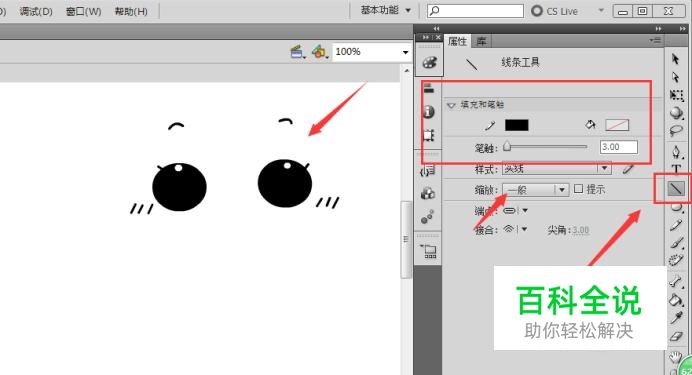
Task: Click the black stroke color swatch
Action: point(516,125)
